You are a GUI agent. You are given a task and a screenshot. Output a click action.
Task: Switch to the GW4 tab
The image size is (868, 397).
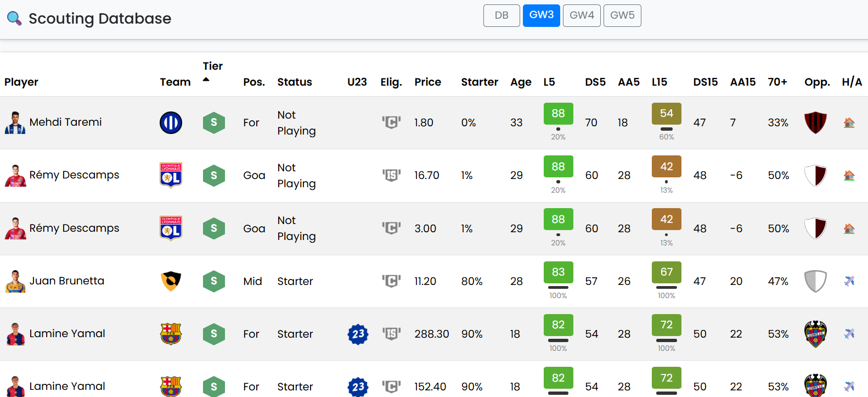click(582, 15)
